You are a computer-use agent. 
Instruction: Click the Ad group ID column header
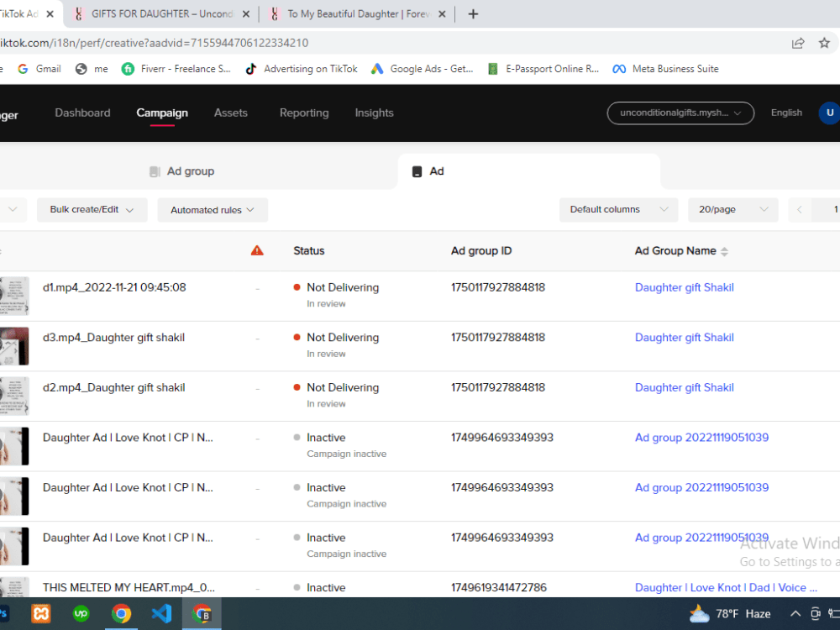(481, 250)
